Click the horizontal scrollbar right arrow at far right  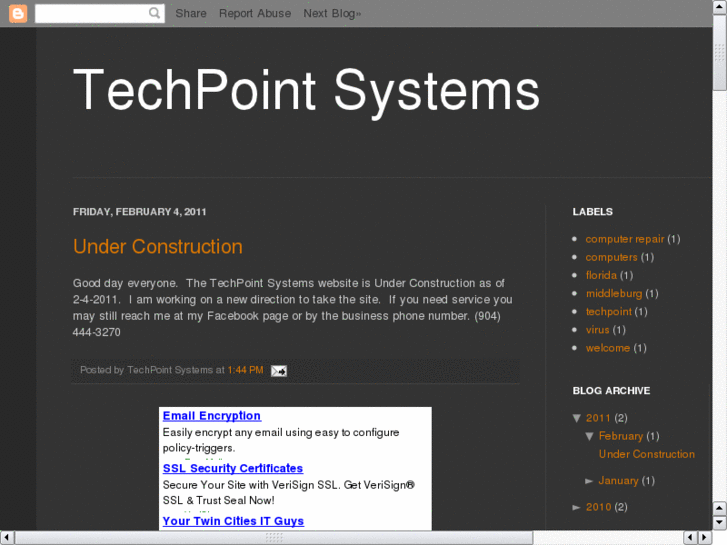[704, 537]
